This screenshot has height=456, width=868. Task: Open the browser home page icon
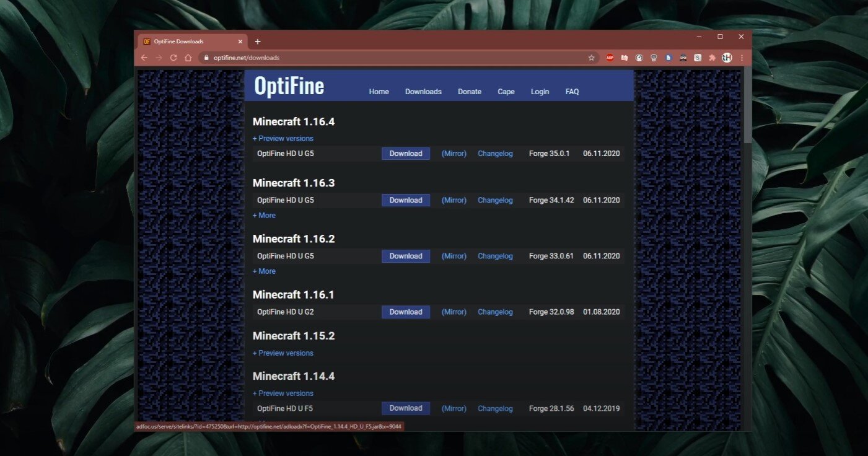(188, 58)
